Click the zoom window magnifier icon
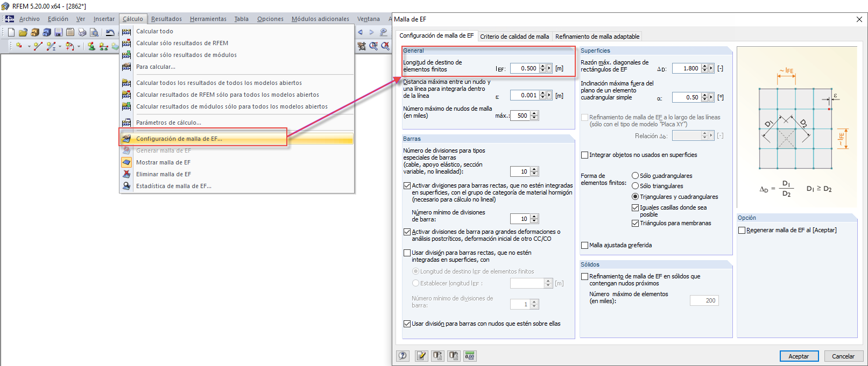Screen dimensions: 868x366 [373, 46]
